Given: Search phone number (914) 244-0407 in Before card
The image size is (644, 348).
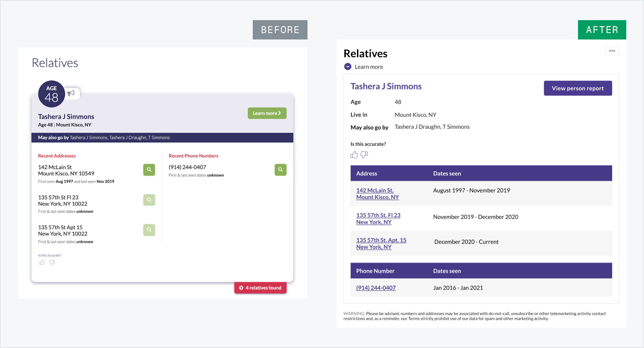Looking at the screenshot, I should point(281,170).
